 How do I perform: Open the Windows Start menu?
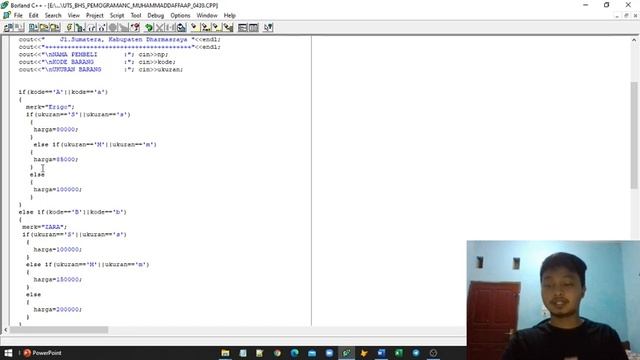[x=8, y=353]
